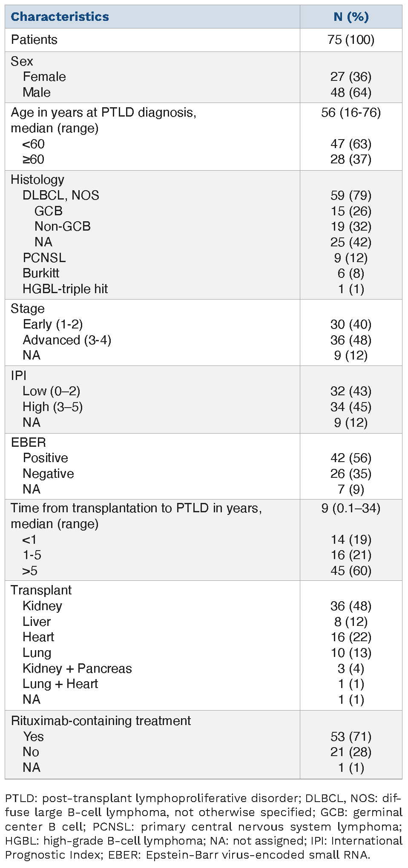408x868 pixels.
Task: Click the EBER Positive row label
Action: coord(46,458)
